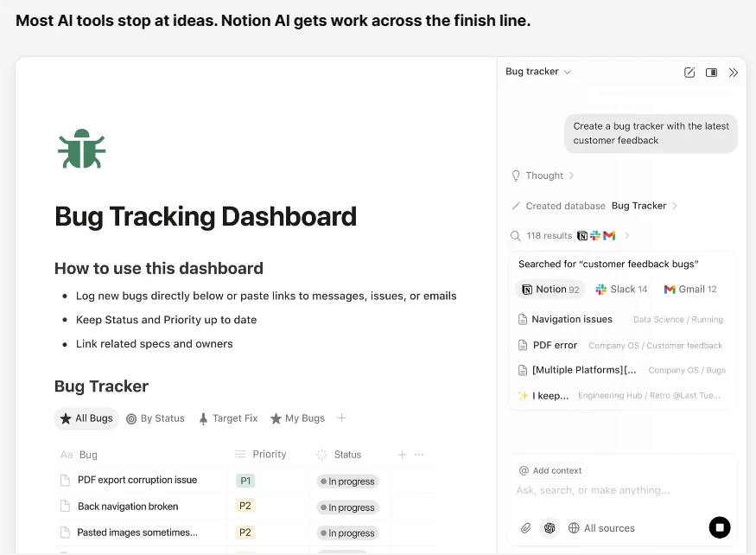Switch to the By Status view tab

click(156, 418)
